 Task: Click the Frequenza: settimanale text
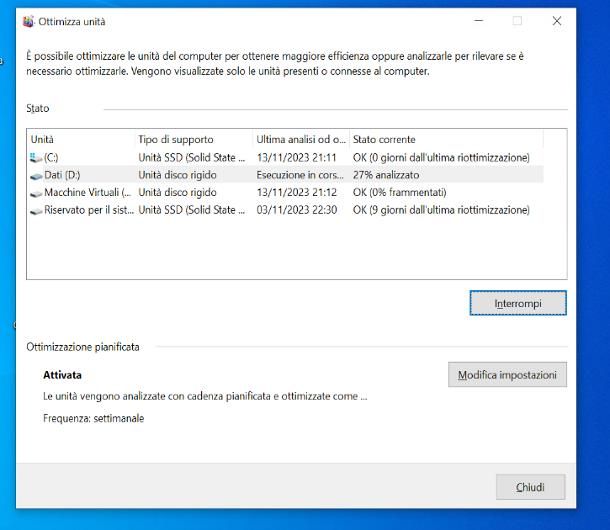(x=93, y=418)
